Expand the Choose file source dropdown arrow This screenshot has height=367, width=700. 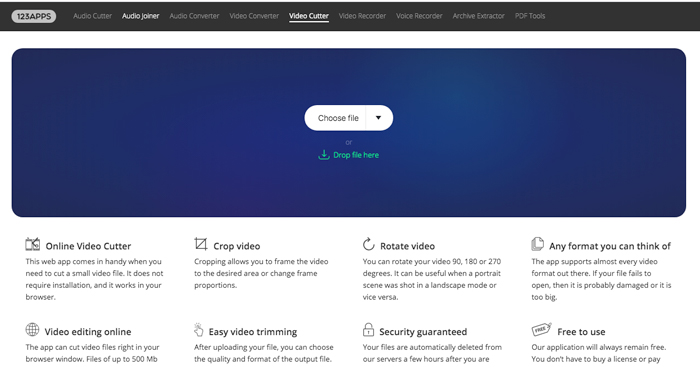(379, 118)
